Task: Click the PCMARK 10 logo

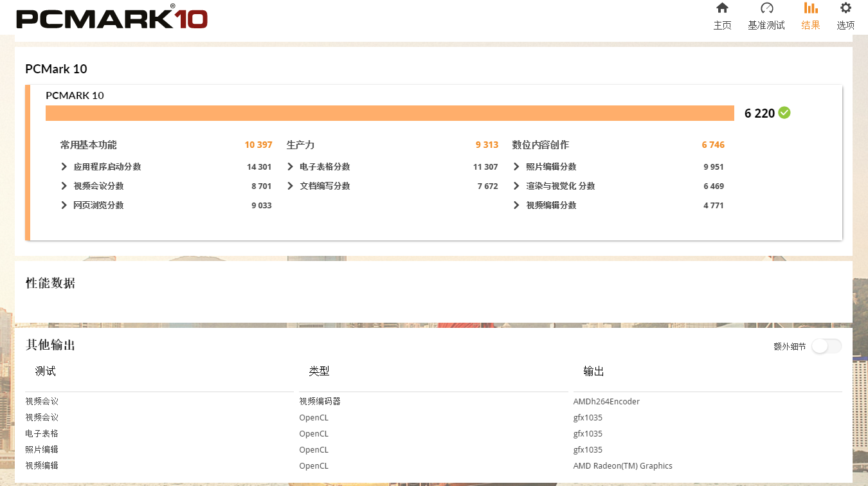Action: click(112, 17)
